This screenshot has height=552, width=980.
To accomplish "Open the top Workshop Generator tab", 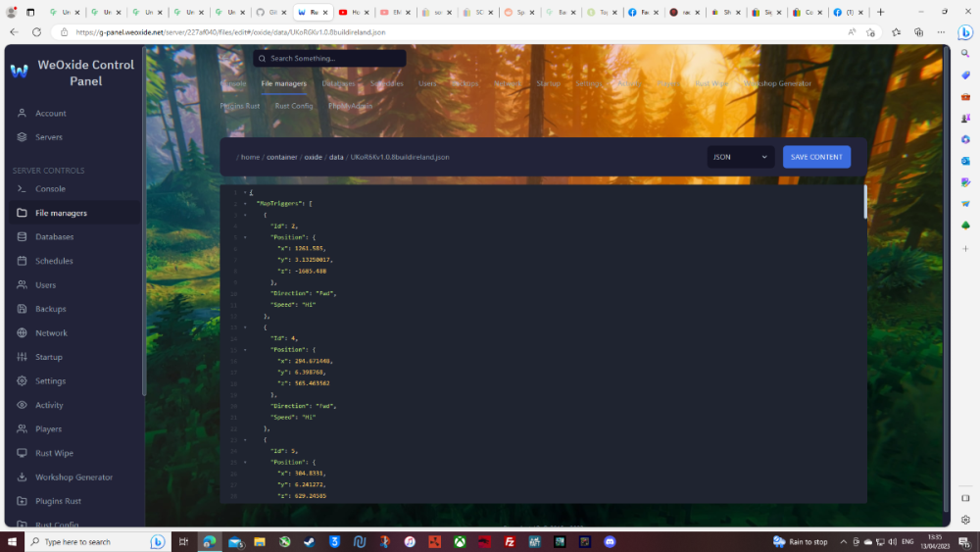I will 777,83.
